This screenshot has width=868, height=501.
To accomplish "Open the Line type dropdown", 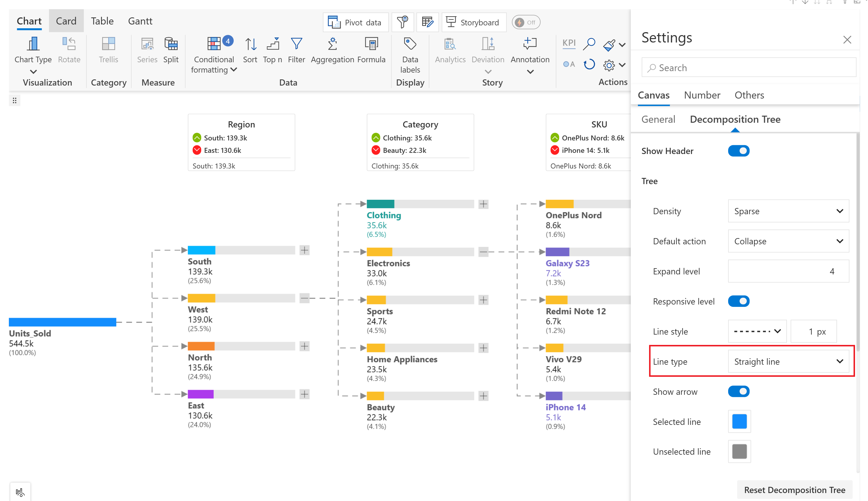I will coord(788,362).
